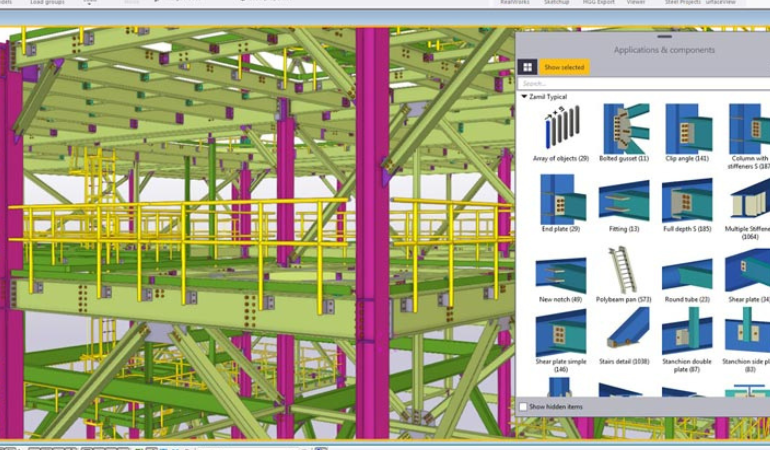The height and width of the screenshot is (450, 770).
Task: Select the Polybeam pan (573) stair component
Action: click(623, 270)
